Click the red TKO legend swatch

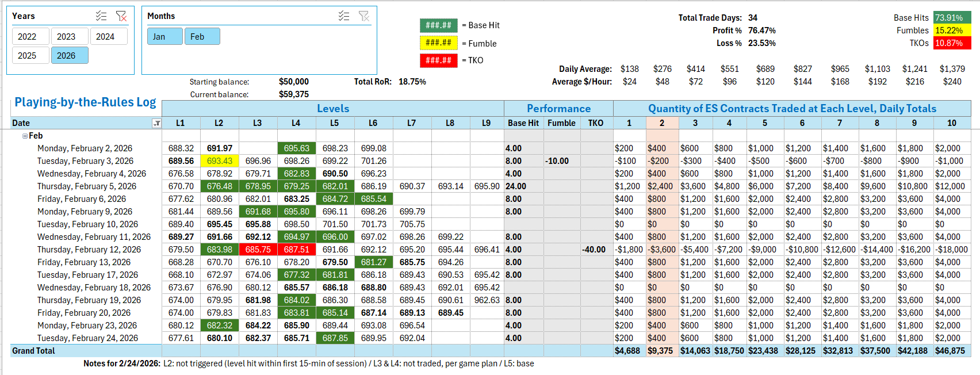438,60
